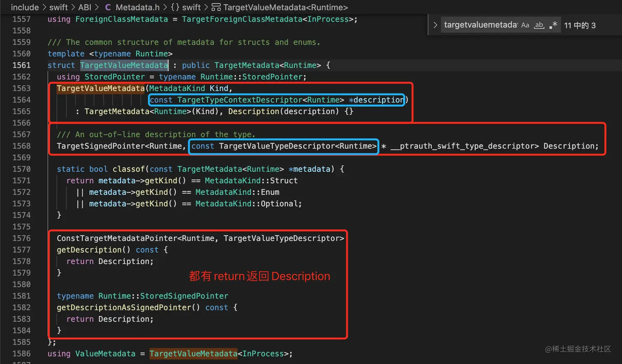Click the struct icon before TargetValueMetadata<Runtime>
This screenshot has width=622, height=364.
point(216,7)
